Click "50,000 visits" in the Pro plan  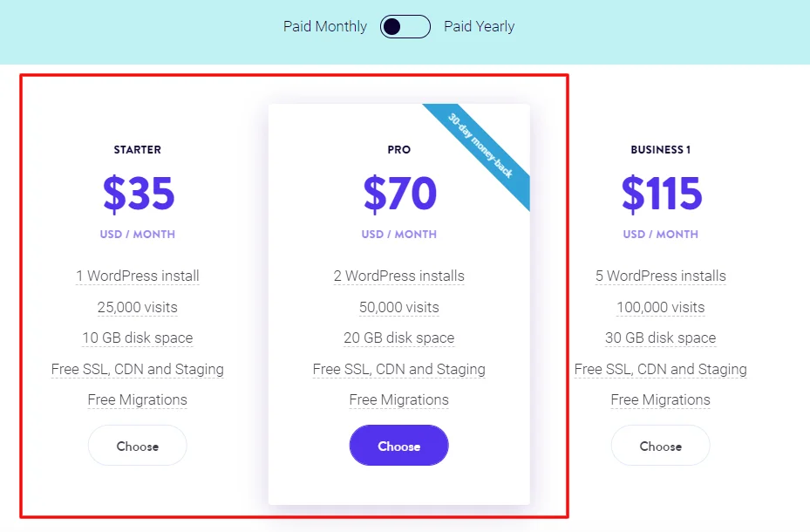click(x=398, y=307)
